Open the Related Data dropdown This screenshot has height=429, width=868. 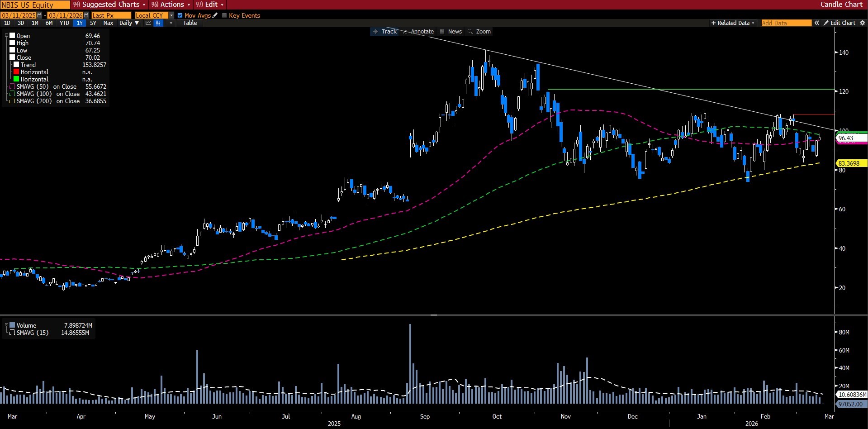733,23
